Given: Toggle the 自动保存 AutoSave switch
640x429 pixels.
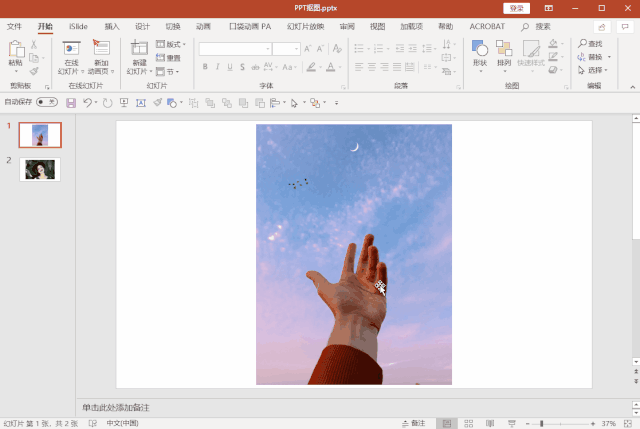Looking at the screenshot, I should coord(47,102).
